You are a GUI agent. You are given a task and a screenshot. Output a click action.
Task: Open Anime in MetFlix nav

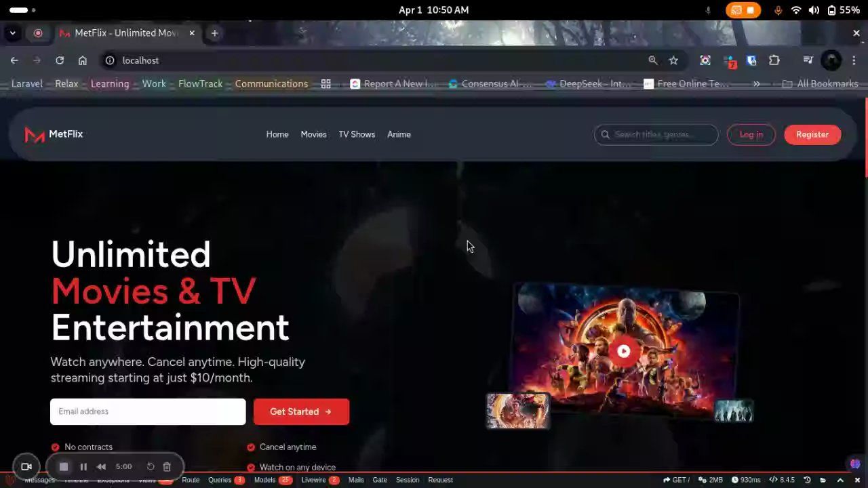point(399,134)
